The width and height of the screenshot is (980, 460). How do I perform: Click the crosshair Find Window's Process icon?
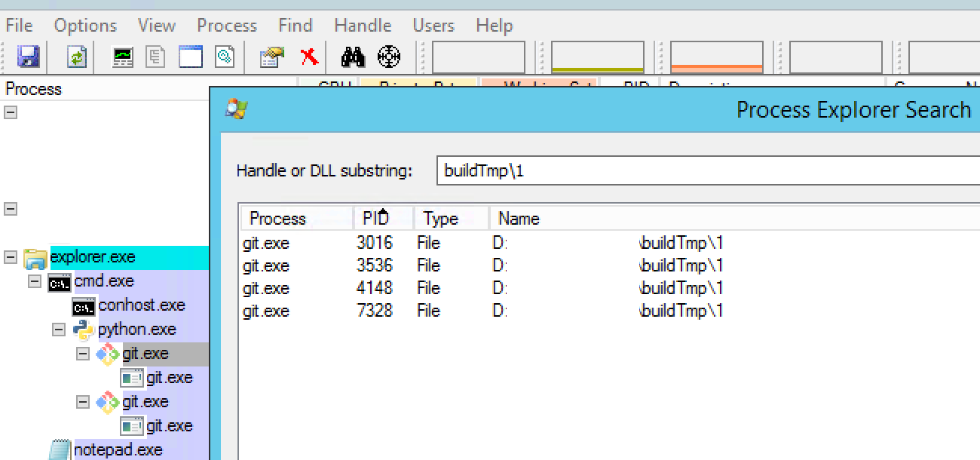388,57
